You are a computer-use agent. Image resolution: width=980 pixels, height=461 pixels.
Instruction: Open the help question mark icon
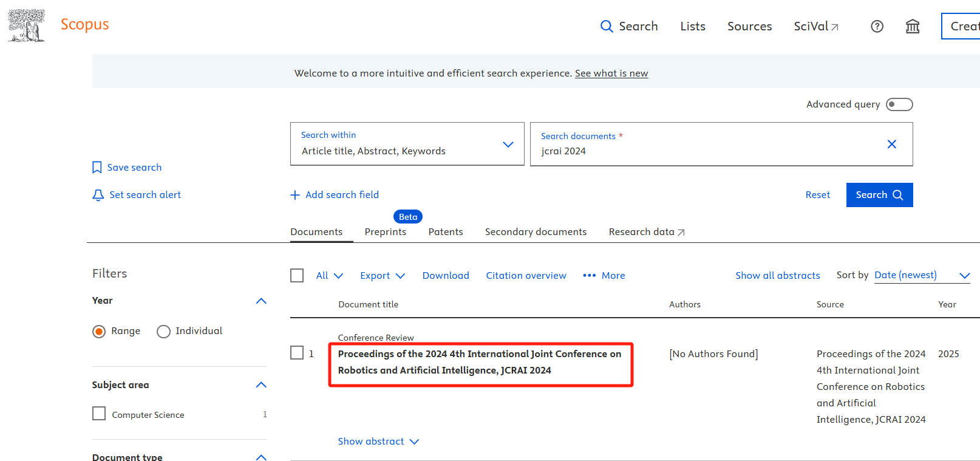pos(877,26)
